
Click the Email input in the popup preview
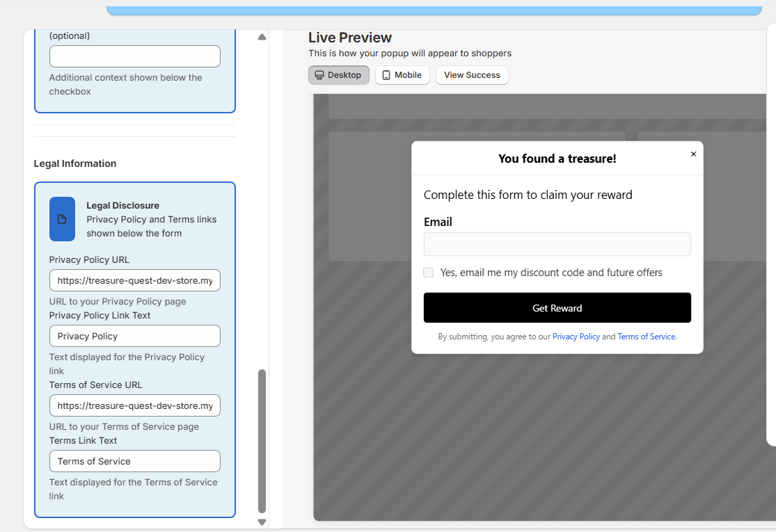coord(557,244)
